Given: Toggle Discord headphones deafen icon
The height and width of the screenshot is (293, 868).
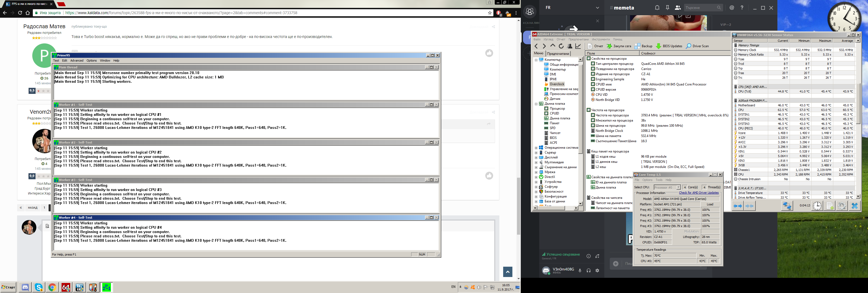Looking at the screenshot, I should (x=589, y=270).
